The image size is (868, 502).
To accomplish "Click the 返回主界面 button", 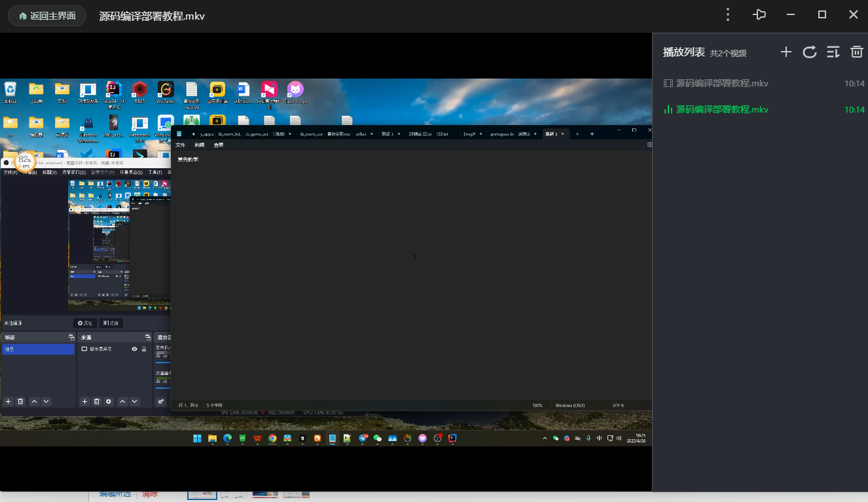I will pyautogui.click(x=47, y=16).
